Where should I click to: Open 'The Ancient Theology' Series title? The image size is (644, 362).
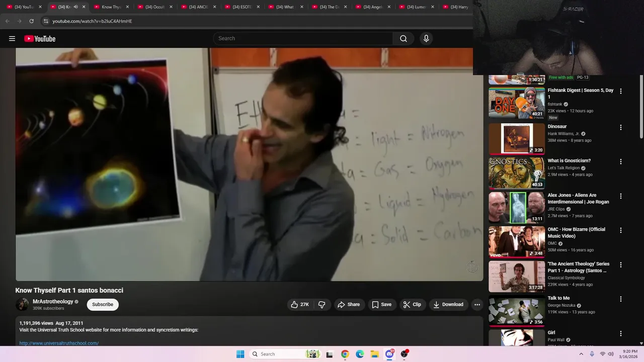pyautogui.click(x=579, y=267)
